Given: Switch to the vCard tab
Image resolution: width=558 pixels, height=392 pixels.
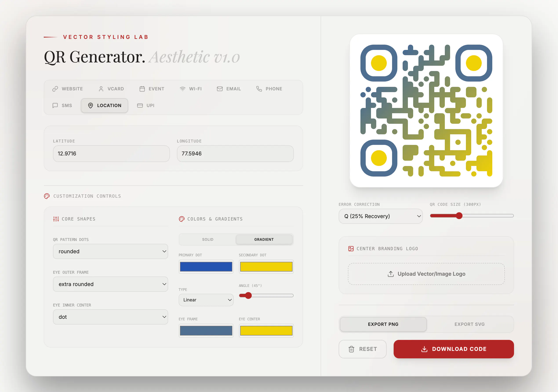Looking at the screenshot, I should 111,89.
